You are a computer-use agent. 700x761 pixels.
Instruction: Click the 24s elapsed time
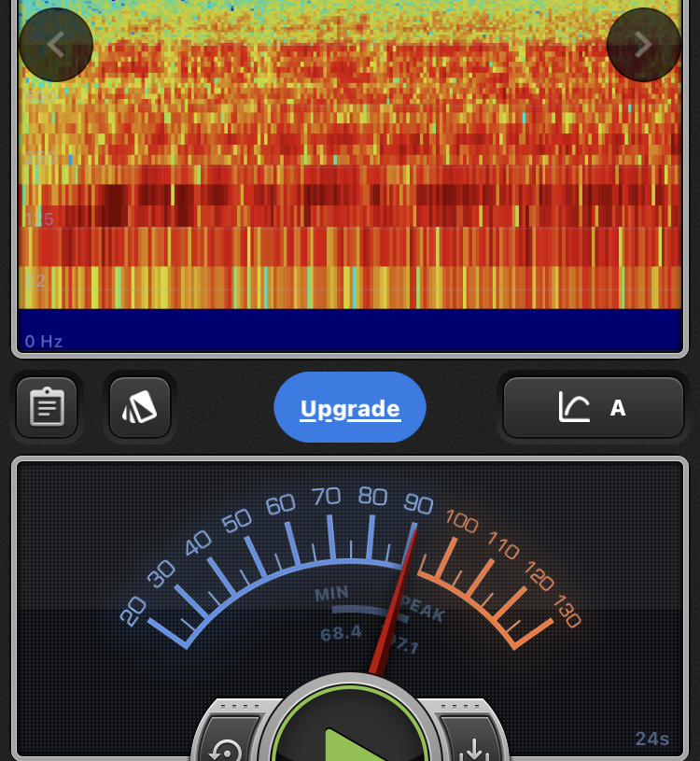coord(651,739)
